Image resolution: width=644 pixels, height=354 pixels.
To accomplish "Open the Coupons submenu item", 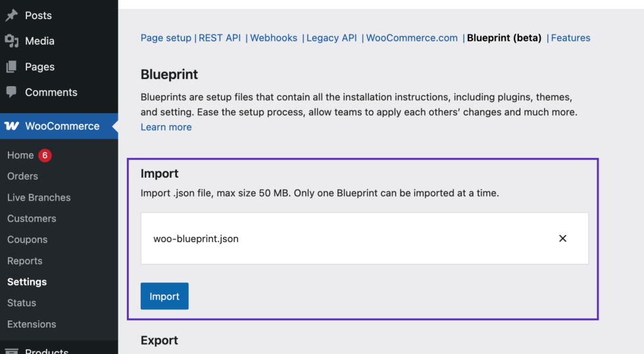I will pyautogui.click(x=28, y=240).
